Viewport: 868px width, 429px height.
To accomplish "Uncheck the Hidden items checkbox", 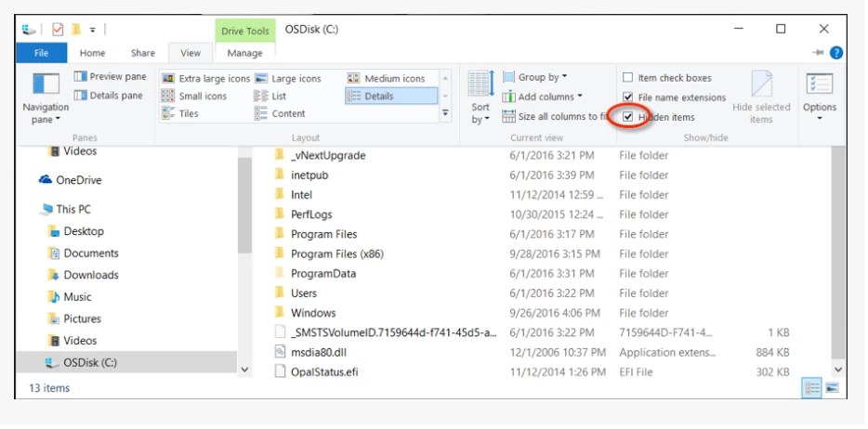I will click(627, 117).
